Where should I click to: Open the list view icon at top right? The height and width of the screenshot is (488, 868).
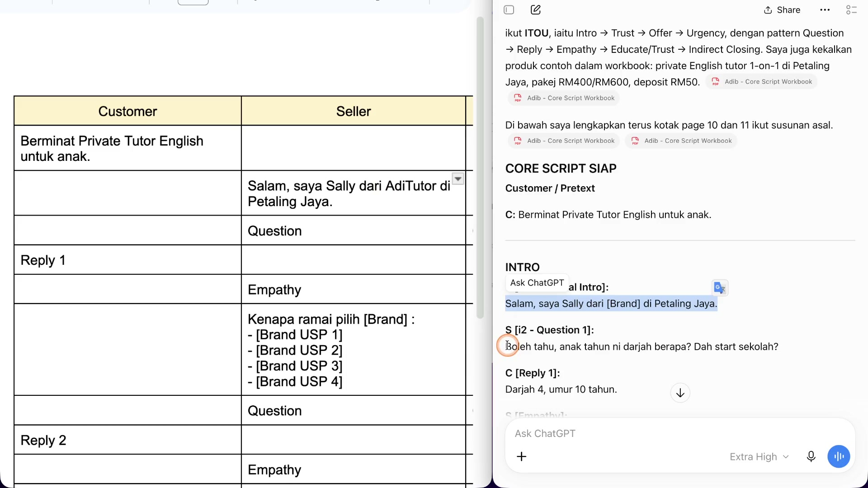(852, 10)
